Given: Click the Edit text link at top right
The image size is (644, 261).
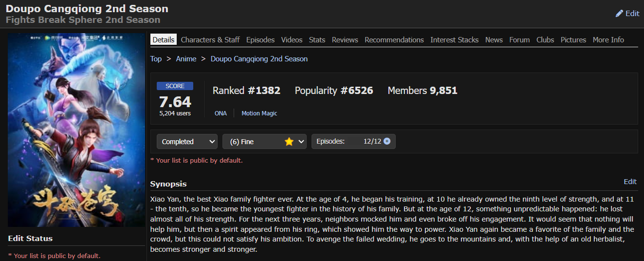Looking at the screenshot, I should [x=632, y=14].
